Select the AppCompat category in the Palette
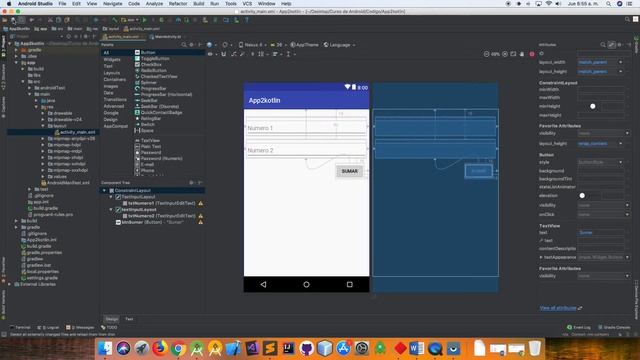 [x=116, y=126]
